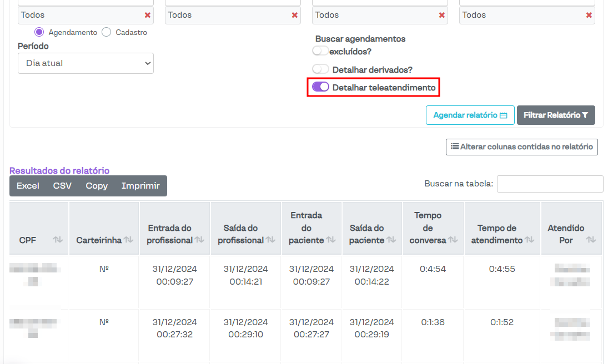Export report as CSV

click(62, 186)
